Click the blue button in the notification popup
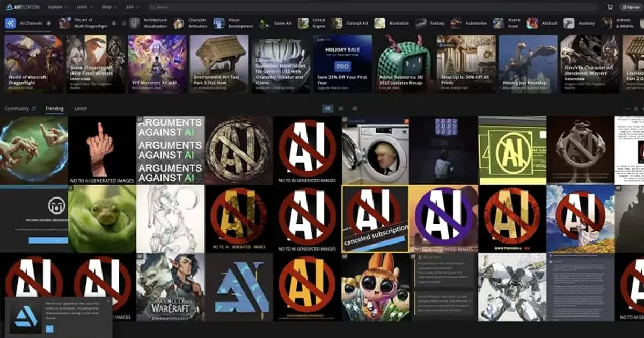This screenshot has width=644, height=338. click(x=49, y=328)
